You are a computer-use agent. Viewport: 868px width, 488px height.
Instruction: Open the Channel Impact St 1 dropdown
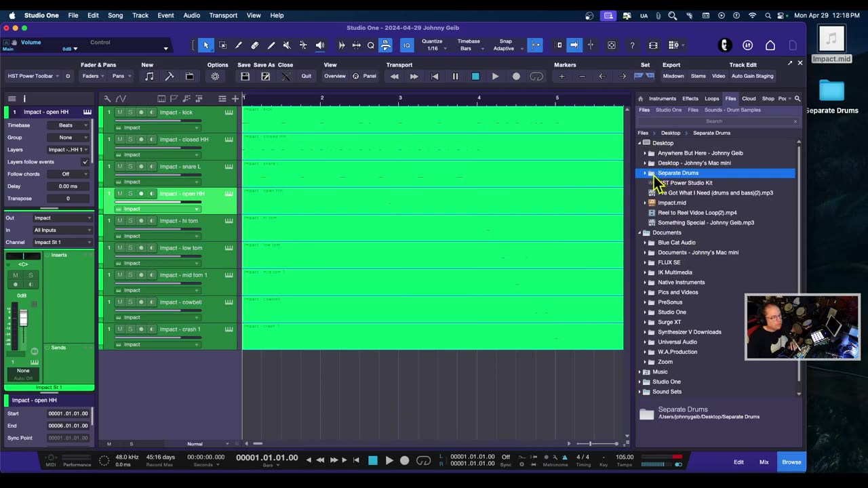[62, 243]
